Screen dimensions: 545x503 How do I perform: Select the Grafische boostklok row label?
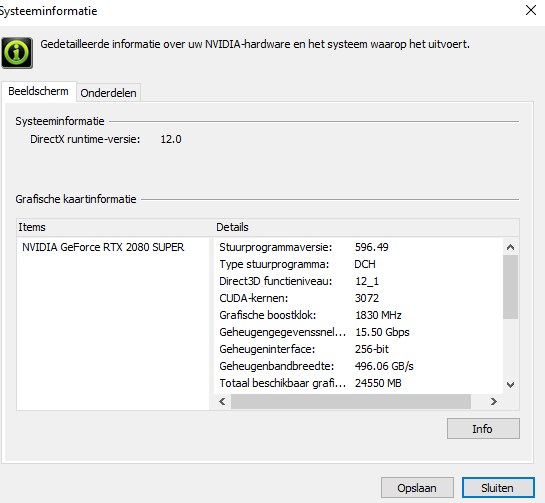pos(268,315)
